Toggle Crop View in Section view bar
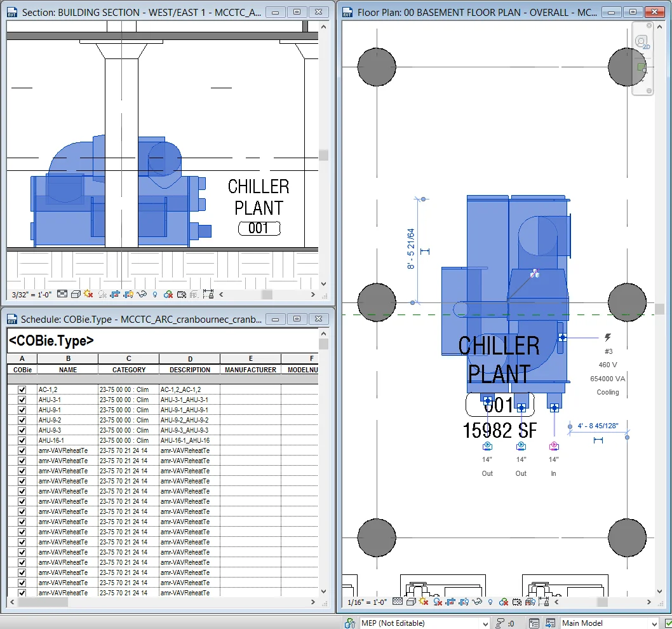672x629 pixels. click(116, 295)
